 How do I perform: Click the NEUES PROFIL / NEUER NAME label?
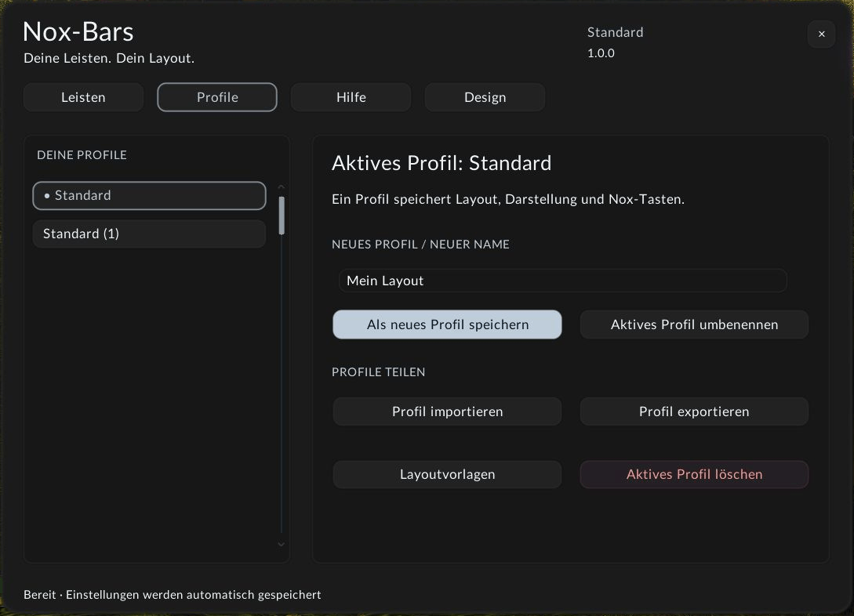tap(420, 245)
